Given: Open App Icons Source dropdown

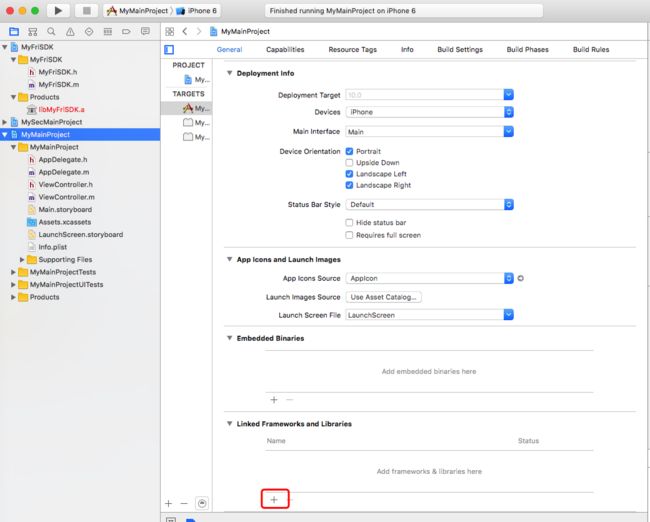Looking at the screenshot, I should [x=430, y=278].
